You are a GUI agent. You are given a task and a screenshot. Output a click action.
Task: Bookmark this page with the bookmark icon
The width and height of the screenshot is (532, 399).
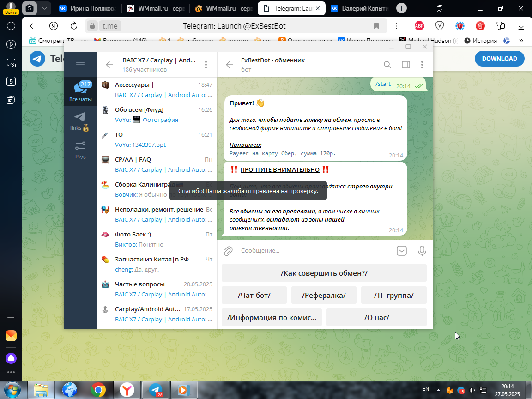coord(376,26)
